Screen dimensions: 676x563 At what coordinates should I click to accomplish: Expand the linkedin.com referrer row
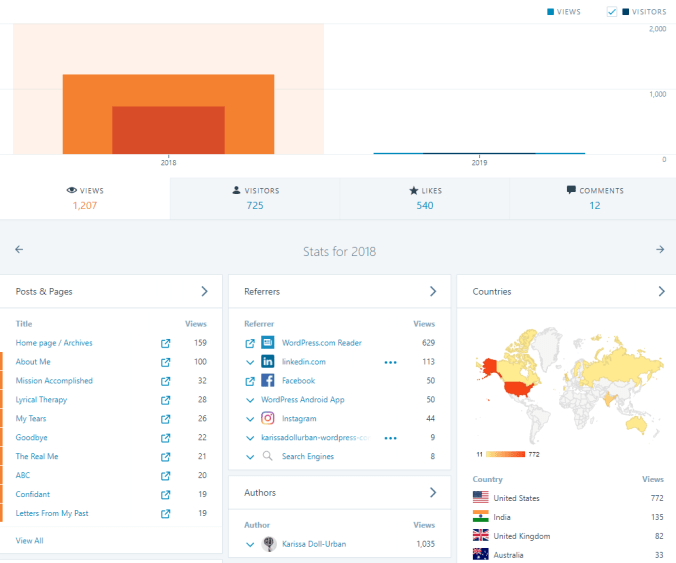point(250,362)
